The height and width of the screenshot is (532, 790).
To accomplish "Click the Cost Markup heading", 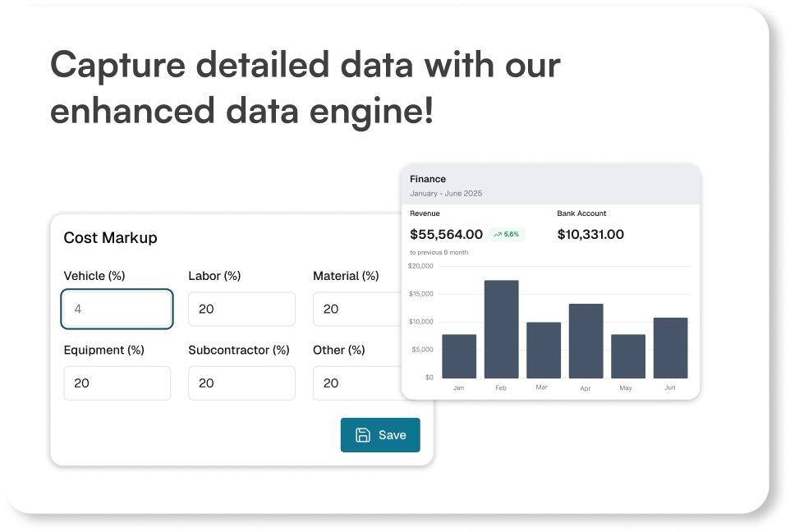I will click(x=111, y=238).
